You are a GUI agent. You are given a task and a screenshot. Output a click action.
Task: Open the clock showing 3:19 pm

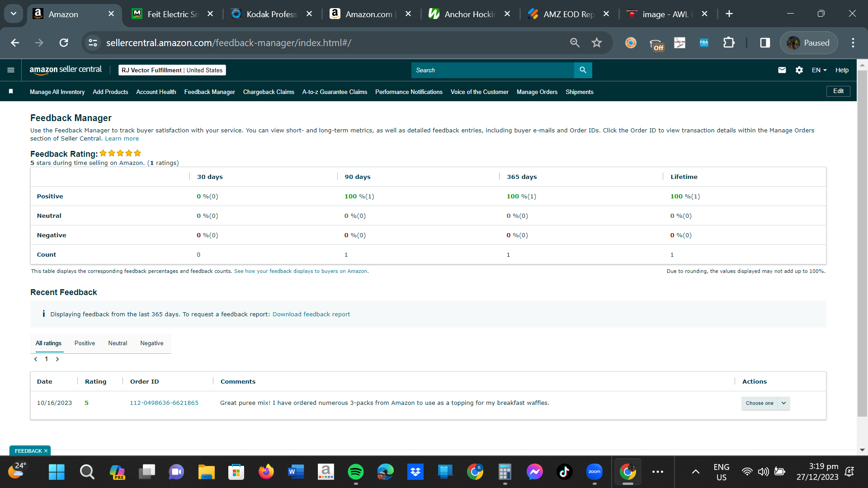(x=817, y=472)
